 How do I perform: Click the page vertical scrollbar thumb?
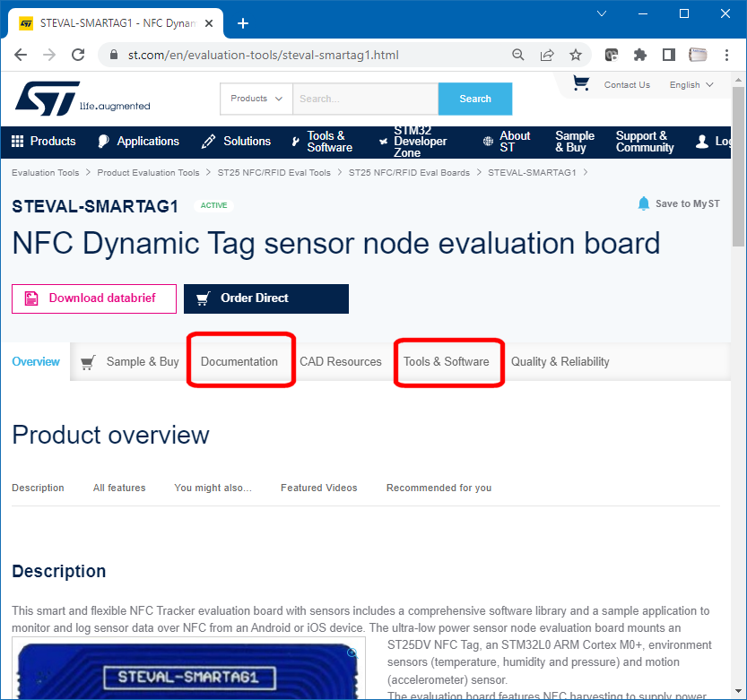tap(738, 167)
